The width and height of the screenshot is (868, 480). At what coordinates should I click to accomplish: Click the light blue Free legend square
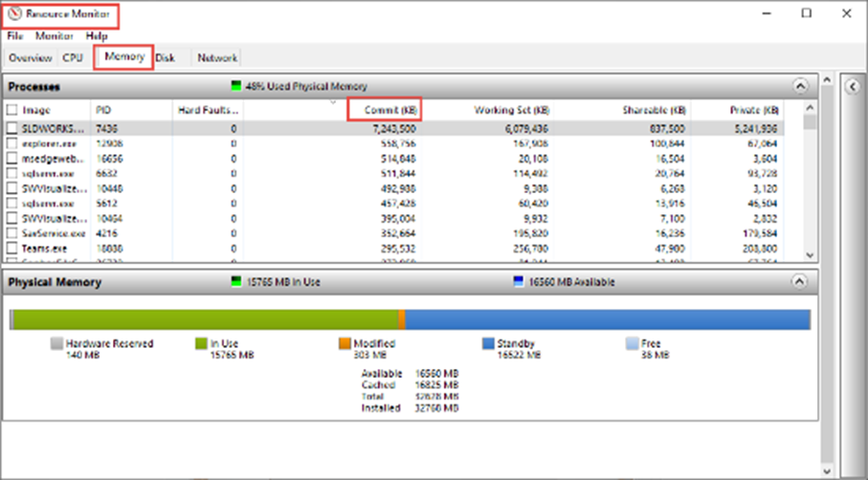pyautogui.click(x=632, y=343)
